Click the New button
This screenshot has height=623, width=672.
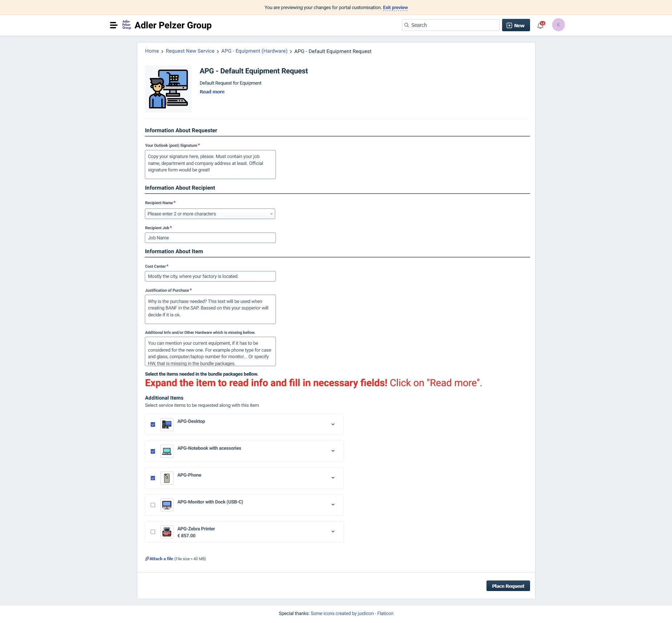tap(516, 25)
